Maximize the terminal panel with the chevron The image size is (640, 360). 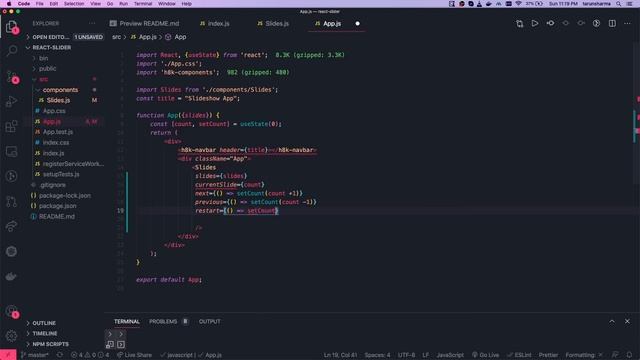click(612, 321)
